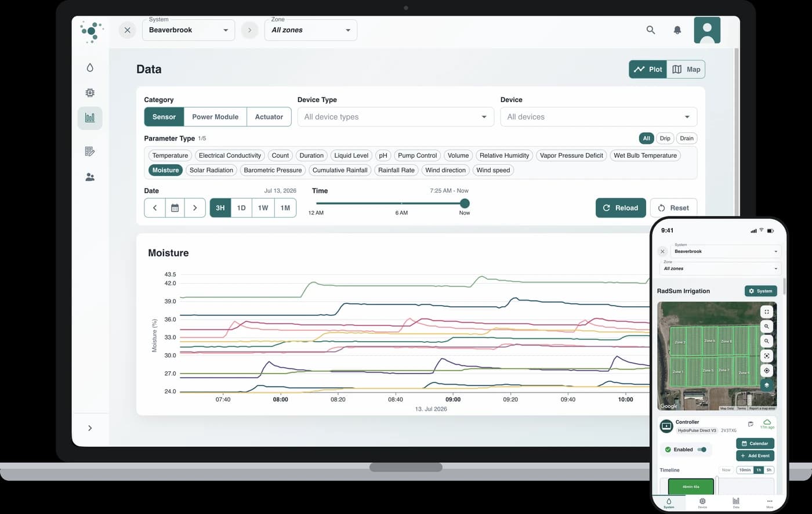The width and height of the screenshot is (812, 514).
Task: Clear system selection with X button
Action: 128,30
